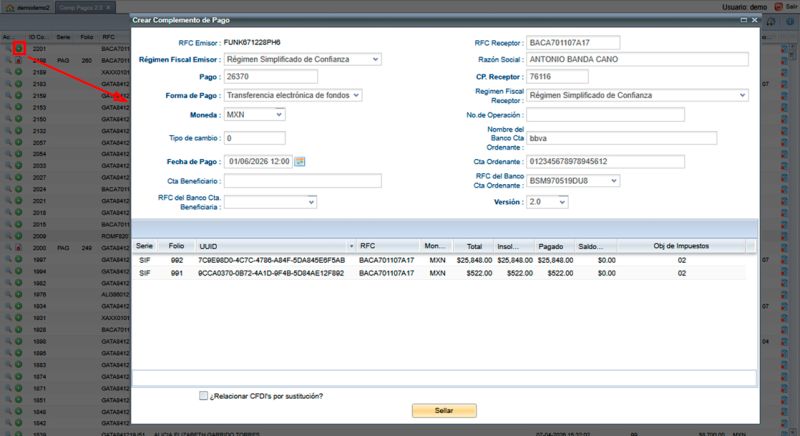This screenshot has width=800, height=436.
Task: Click the Pagado cell showing $25,848.00
Action: click(555, 260)
